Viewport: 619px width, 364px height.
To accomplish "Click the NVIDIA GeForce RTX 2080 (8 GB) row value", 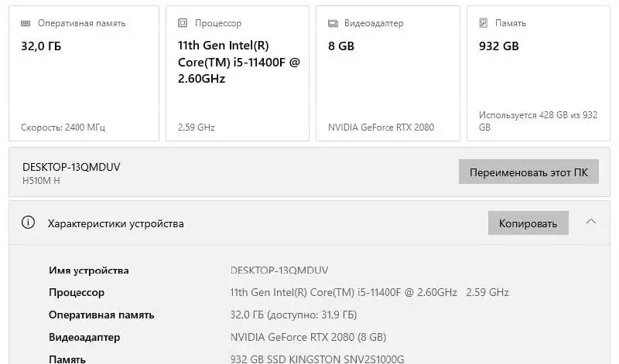I will (308, 337).
